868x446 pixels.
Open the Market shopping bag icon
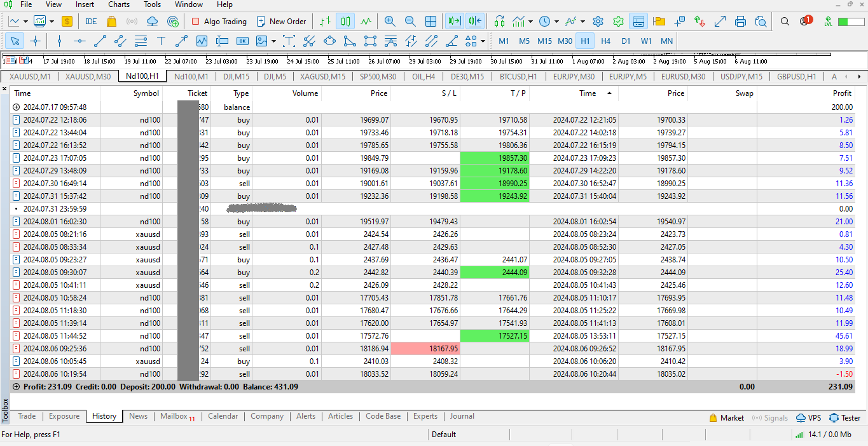(x=111, y=21)
